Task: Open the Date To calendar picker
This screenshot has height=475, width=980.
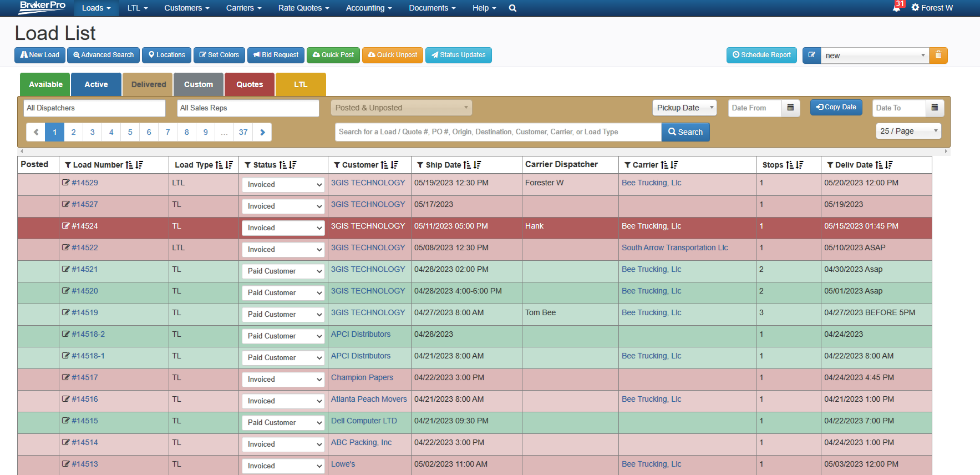Action: coord(935,108)
